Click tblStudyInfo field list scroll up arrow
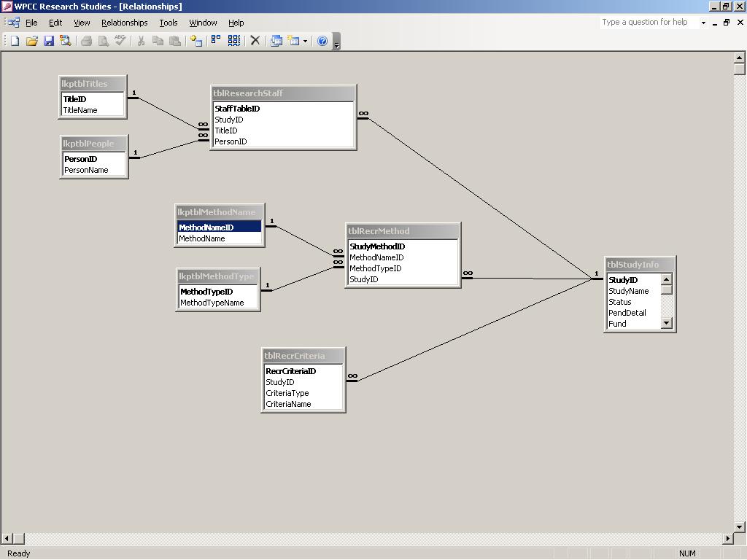Screen dimensions: 747x560 point(667,279)
